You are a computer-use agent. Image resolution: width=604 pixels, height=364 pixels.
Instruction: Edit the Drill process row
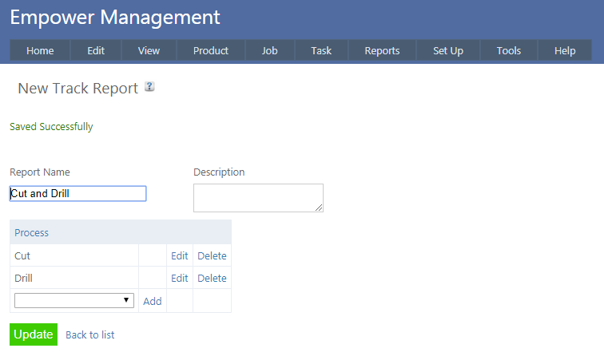(180, 279)
